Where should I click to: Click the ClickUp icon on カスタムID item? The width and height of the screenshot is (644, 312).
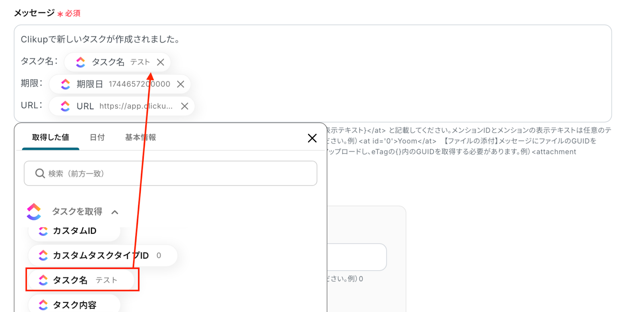[x=43, y=231]
